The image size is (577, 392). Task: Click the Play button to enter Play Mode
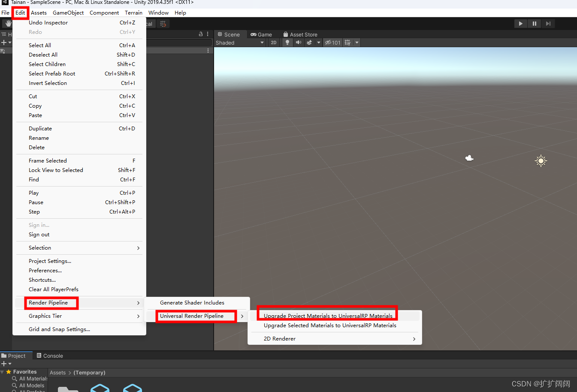point(520,24)
